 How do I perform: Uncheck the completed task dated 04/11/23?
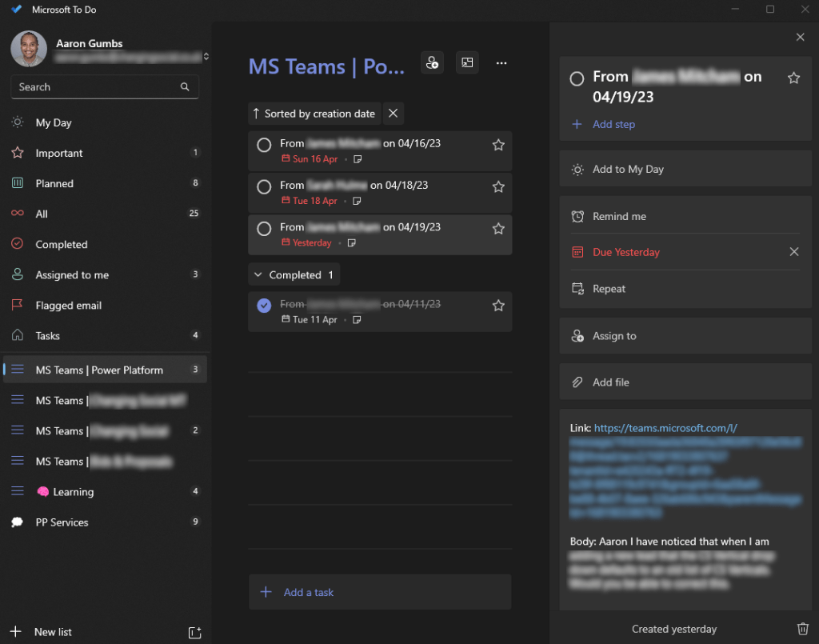pos(264,305)
